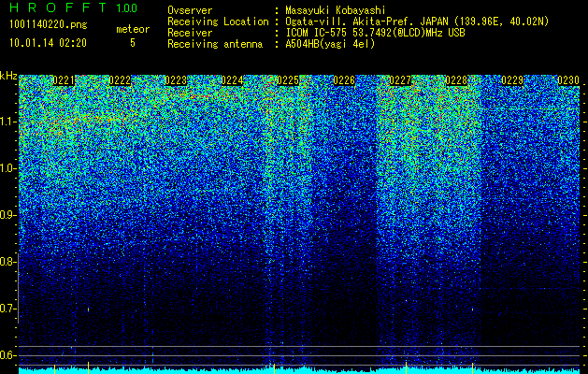
Task: Click the 0225 time marker
Action: tap(288, 80)
